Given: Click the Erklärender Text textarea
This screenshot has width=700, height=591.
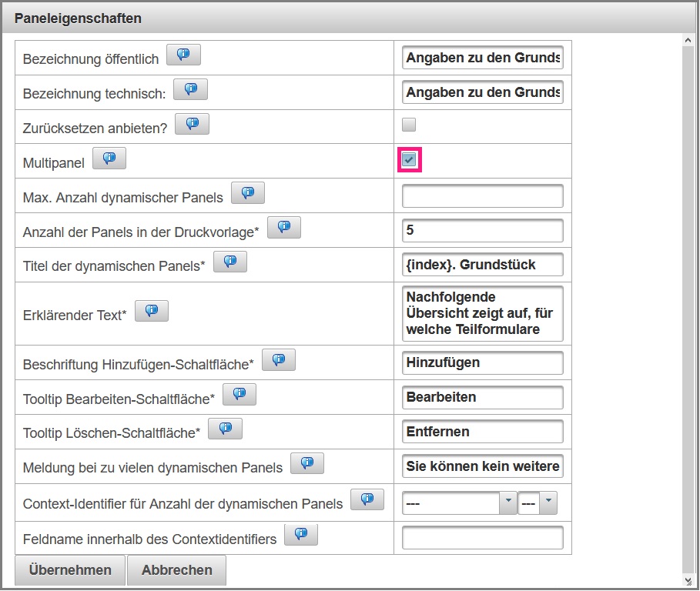Looking at the screenshot, I should (483, 313).
